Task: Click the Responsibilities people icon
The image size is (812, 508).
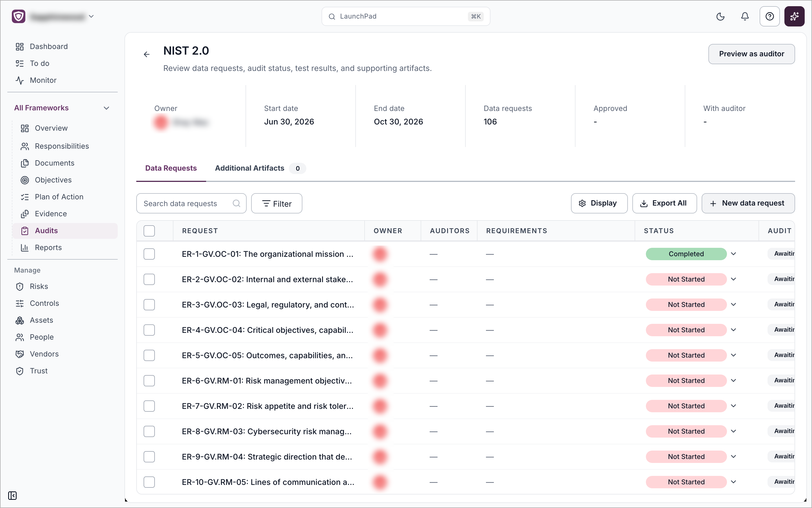Action: click(25, 146)
